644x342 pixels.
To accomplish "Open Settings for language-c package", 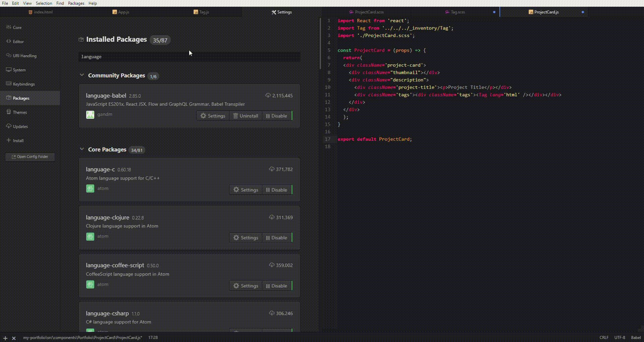I will click(246, 190).
